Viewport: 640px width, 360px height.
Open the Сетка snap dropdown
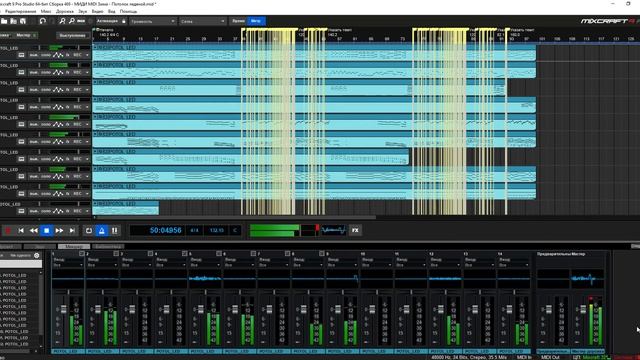coord(202,21)
